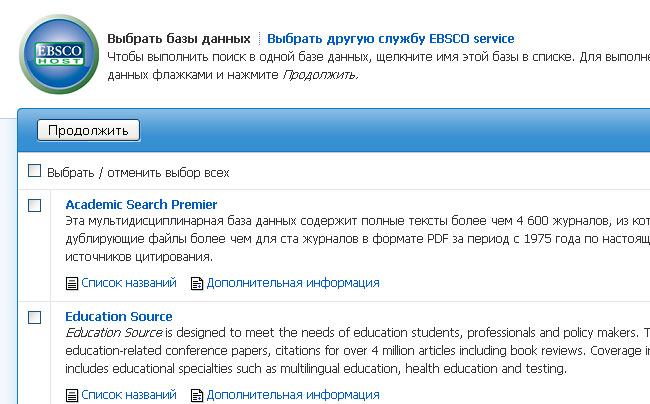Open the Education Source database link
This screenshot has height=404, width=650.
(119, 317)
